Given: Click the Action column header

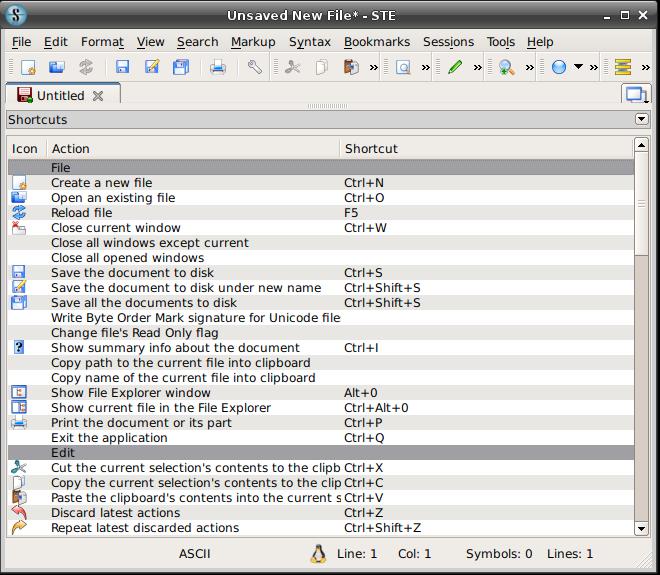Looking at the screenshot, I should [x=193, y=149].
